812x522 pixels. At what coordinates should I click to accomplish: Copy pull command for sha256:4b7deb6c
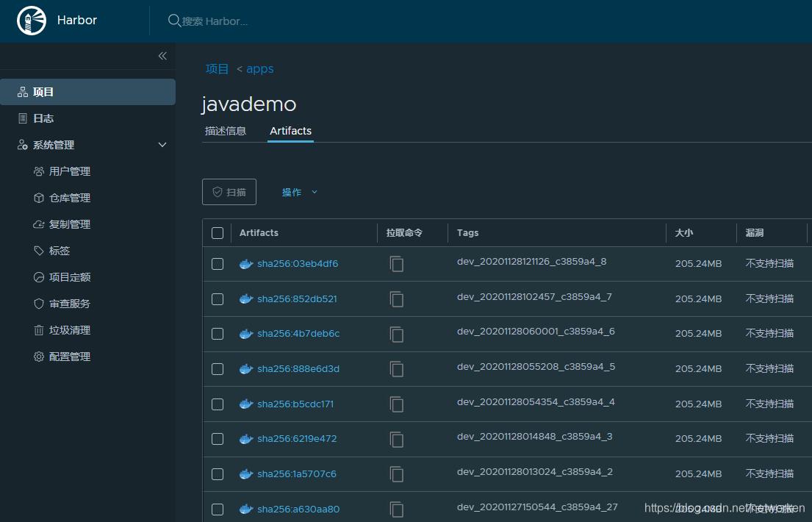pyautogui.click(x=397, y=335)
